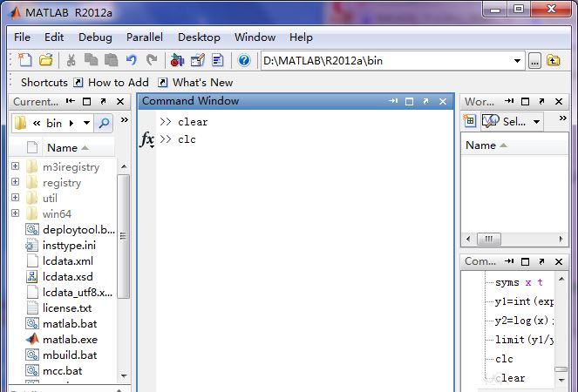
Task: Launch Simulink from the toolbar
Action: 177,60
